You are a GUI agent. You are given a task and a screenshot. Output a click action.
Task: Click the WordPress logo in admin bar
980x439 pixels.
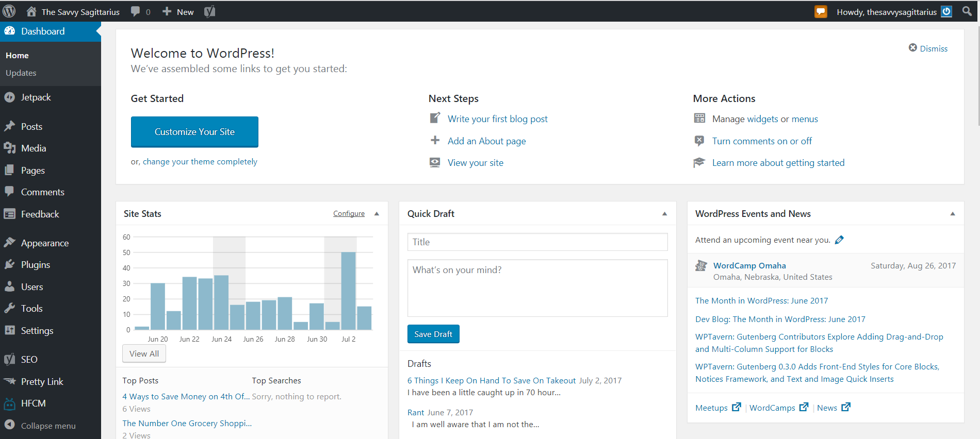click(x=9, y=11)
